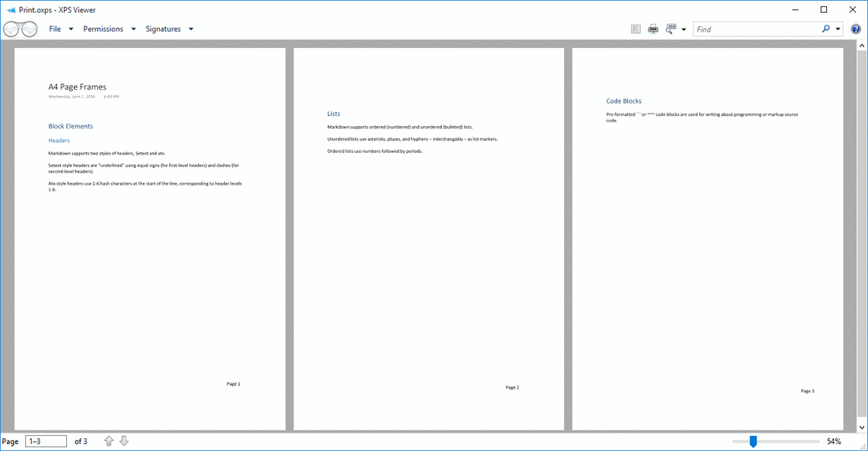Open Help with the question mark icon
Image resolution: width=868 pixels, height=451 pixels.
[856, 29]
